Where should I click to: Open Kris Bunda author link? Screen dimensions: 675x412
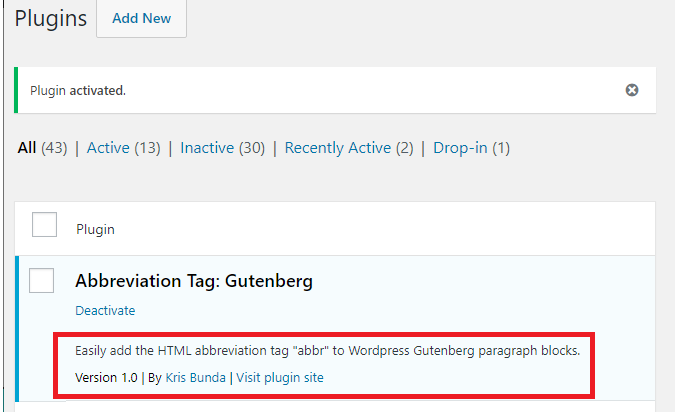[195, 378]
